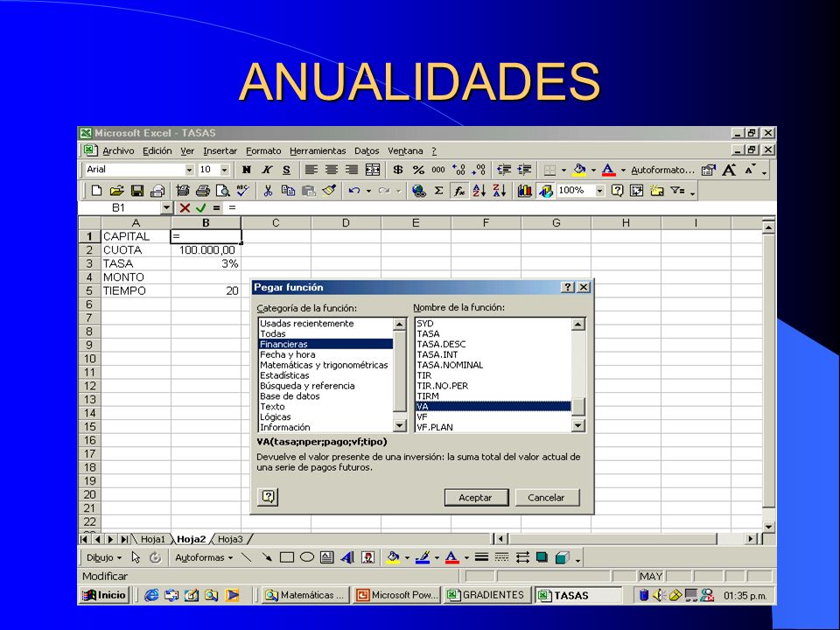Select the arrow drawing tool
The width and height of the screenshot is (840, 630).
[267, 557]
